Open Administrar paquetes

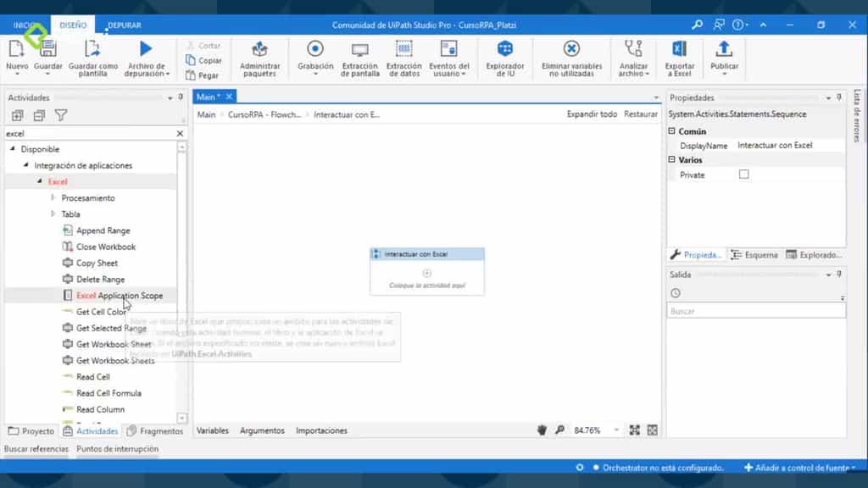click(x=259, y=58)
